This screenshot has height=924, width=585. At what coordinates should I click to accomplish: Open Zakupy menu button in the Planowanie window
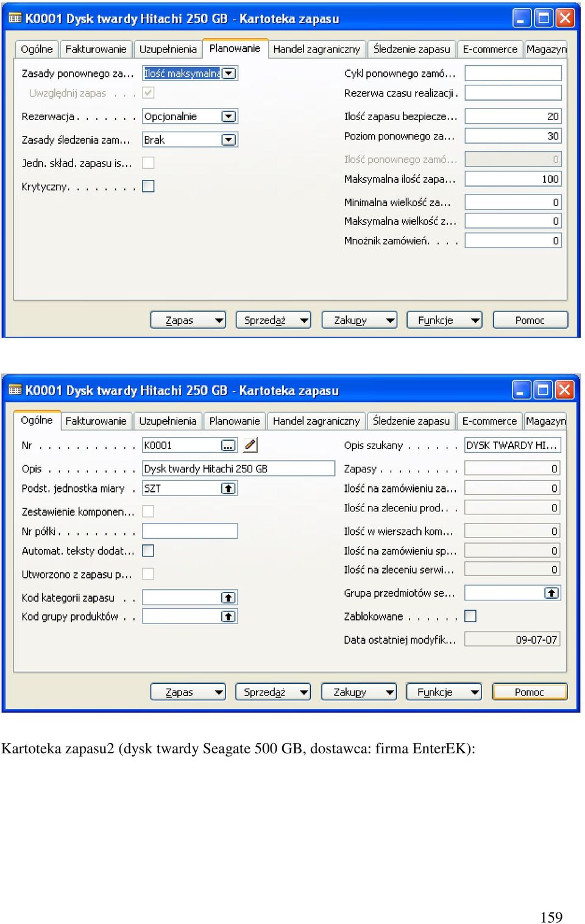pos(360,320)
